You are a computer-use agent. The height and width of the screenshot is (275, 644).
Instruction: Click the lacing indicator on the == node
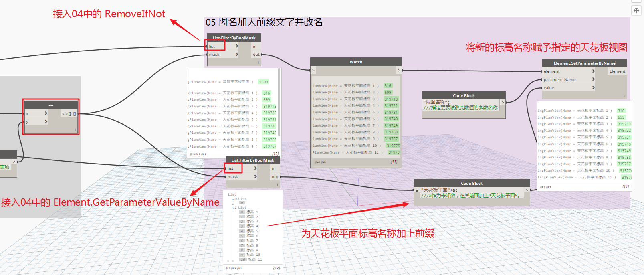tap(75, 130)
